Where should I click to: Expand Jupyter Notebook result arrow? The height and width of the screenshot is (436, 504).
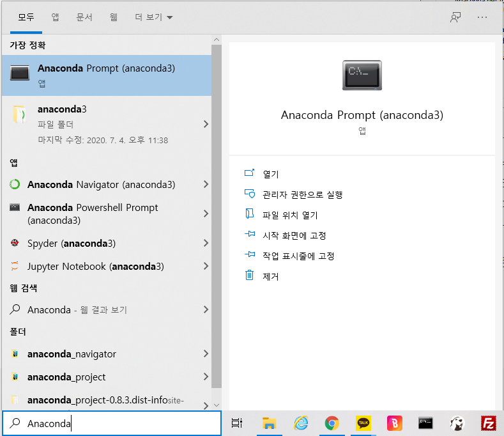tap(206, 266)
